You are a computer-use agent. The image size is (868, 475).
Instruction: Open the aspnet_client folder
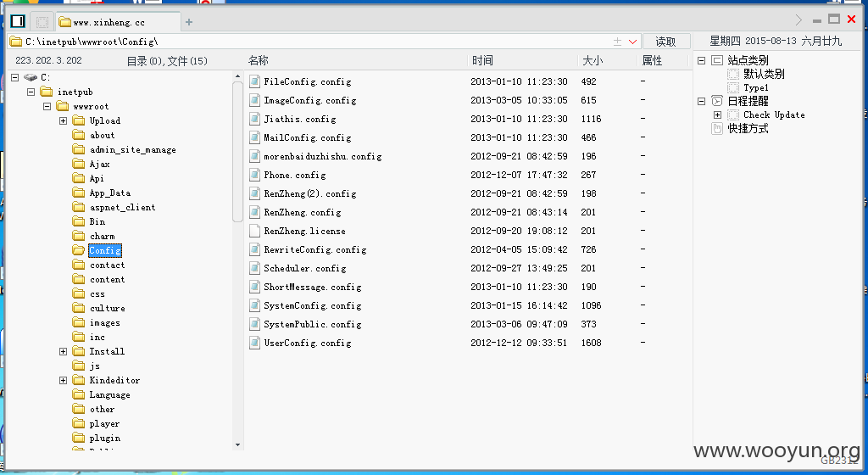point(122,207)
